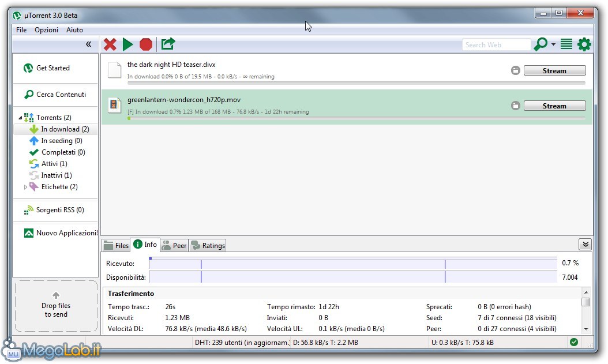Open the File menu
Image resolution: width=608 pixels, height=364 pixels.
pyautogui.click(x=21, y=30)
